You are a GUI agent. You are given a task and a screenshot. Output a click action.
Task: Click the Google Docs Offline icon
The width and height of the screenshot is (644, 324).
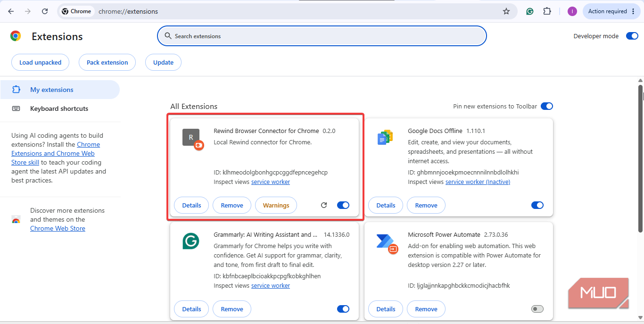point(385,137)
